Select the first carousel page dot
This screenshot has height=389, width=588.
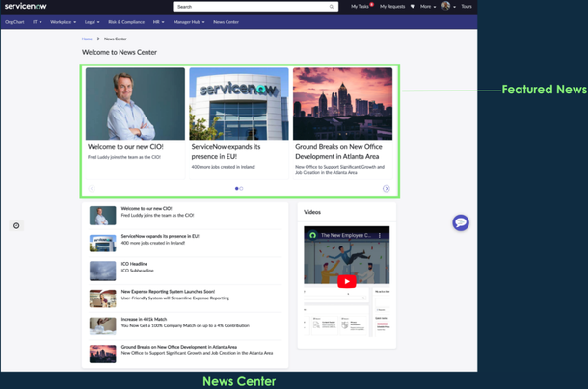click(236, 189)
